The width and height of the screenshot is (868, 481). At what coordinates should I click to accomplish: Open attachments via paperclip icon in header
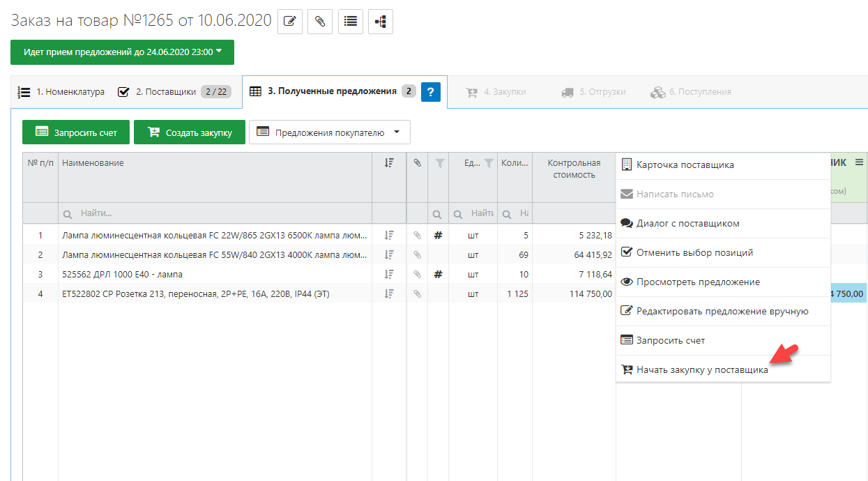tap(320, 22)
